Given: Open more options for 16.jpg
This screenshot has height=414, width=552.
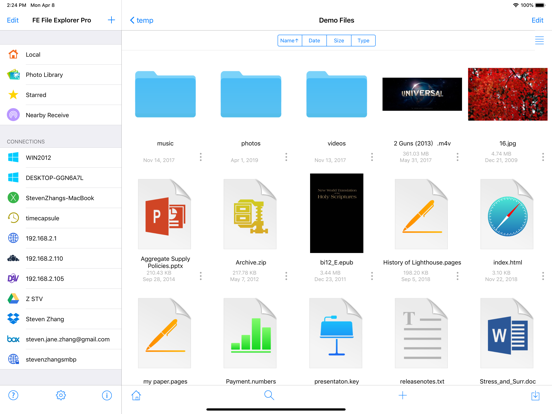Looking at the screenshot, I should (x=543, y=157).
